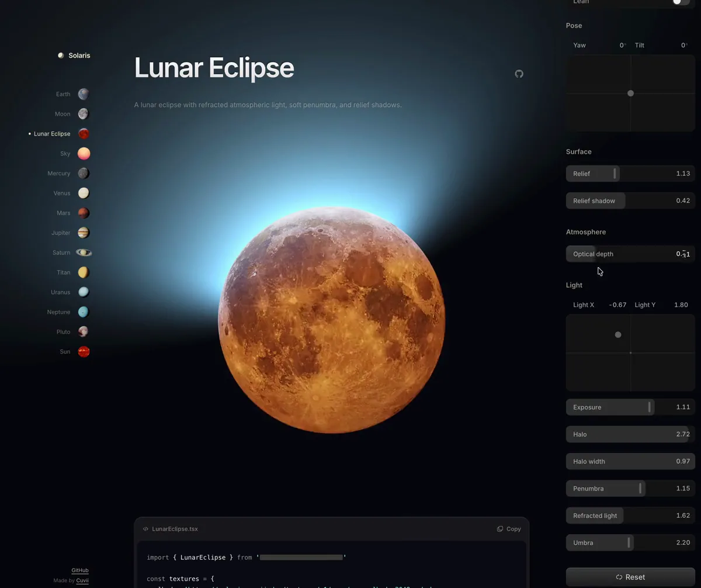Click the code file icon beside LunarEclipse.tsx
The image size is (701, 588).
145,529
